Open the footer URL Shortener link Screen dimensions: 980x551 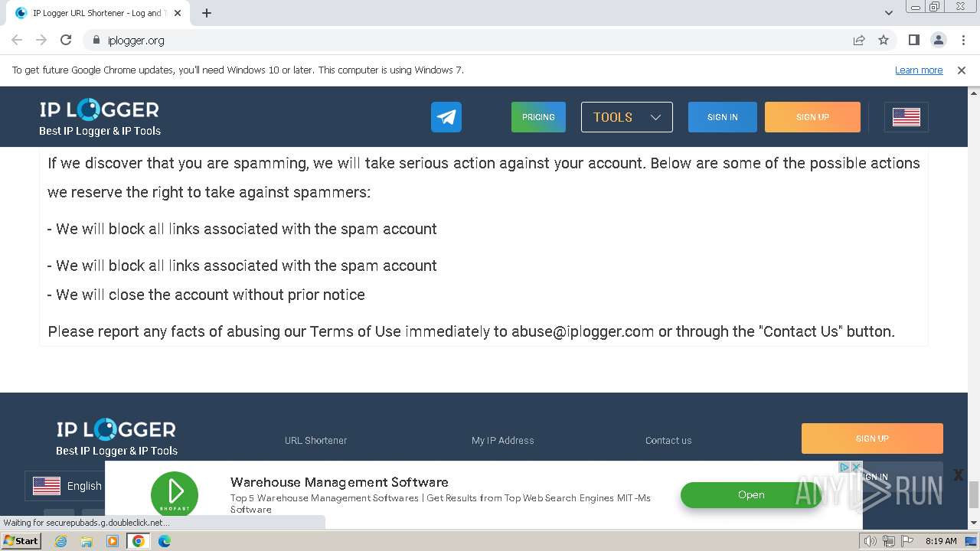click(315, 440)
